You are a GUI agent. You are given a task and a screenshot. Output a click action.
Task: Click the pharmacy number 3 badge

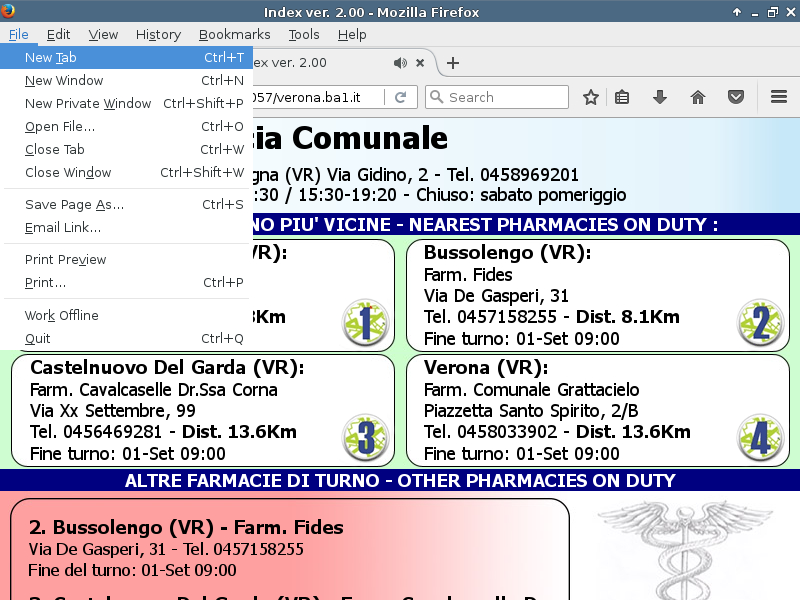click(x=366, y=438)
